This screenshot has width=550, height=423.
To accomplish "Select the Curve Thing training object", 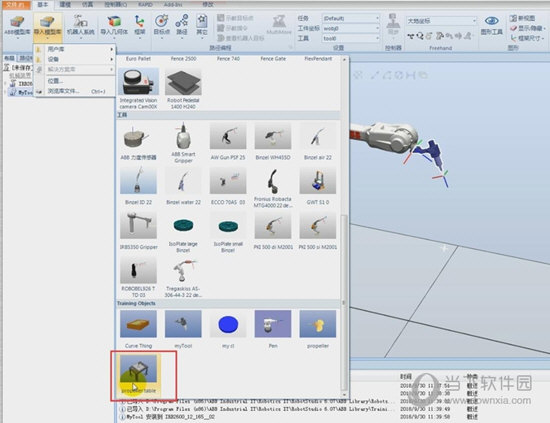I will [138, 329].
